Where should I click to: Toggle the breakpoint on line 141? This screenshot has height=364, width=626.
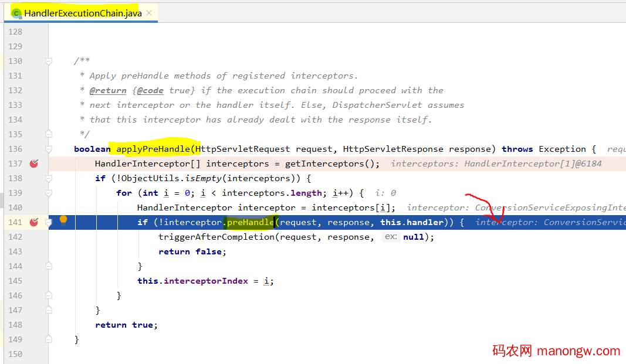(x=34, y=222)
